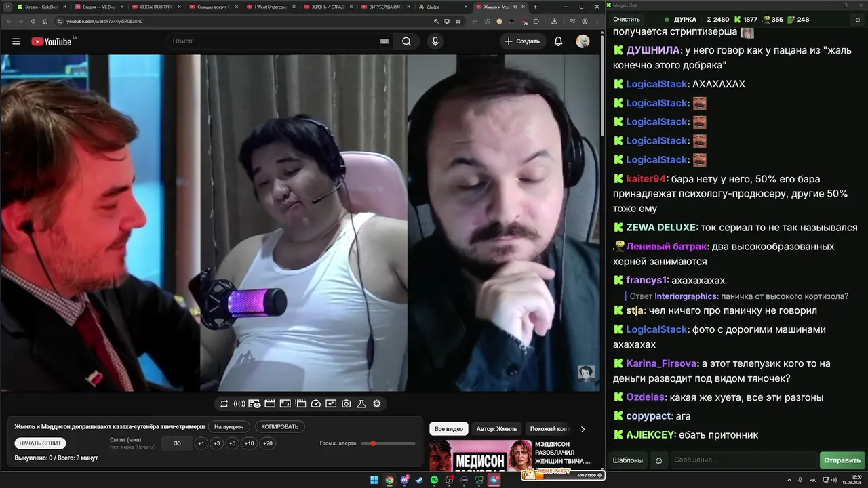Viewport: 868px width, 488px height.
Task: Click the split minutes field showing 33
Action: pyautogui.click(x=178, y=443)
